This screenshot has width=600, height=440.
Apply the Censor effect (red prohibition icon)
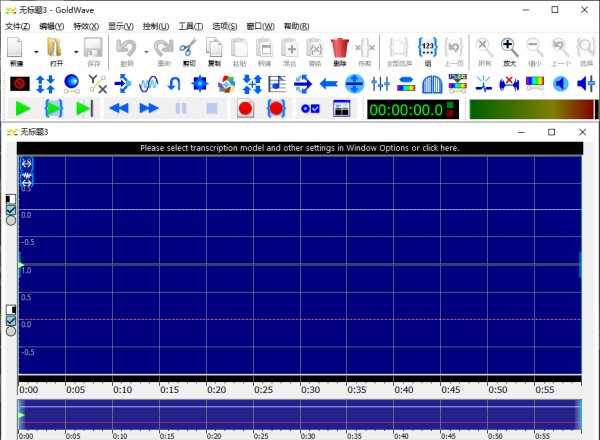pyautogui.click(x=20, y=83)
